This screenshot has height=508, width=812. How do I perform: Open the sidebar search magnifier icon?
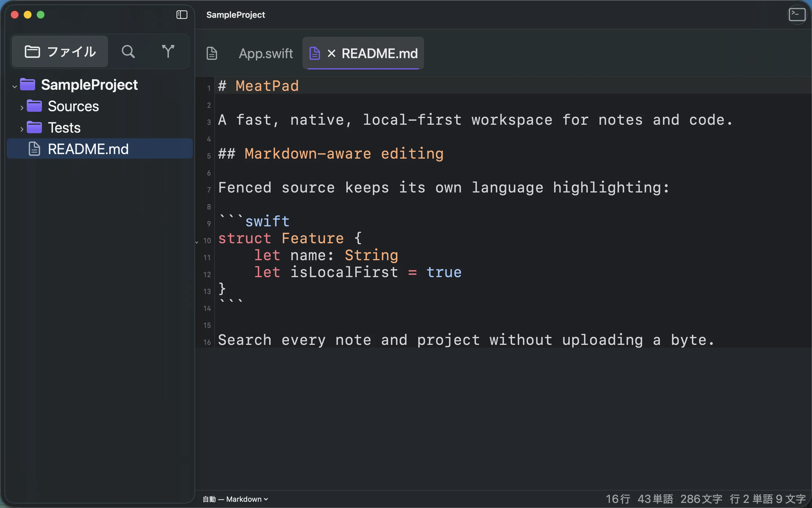pyautogui.click(x=128, y=51)
